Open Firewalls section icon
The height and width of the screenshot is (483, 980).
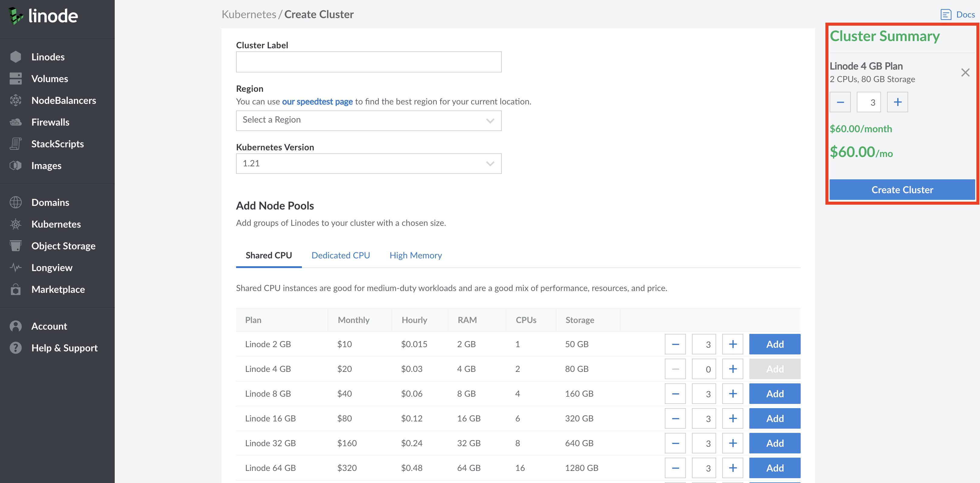16,122
